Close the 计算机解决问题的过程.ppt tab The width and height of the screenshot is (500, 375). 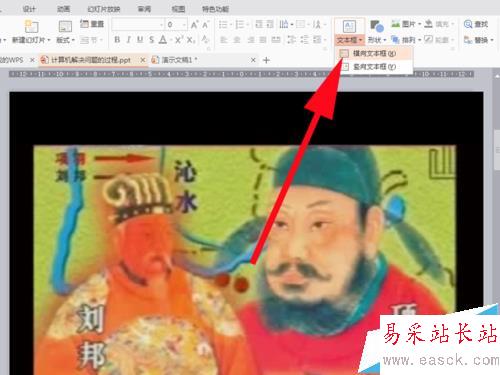pyautogui.click(x=143, y=60)
